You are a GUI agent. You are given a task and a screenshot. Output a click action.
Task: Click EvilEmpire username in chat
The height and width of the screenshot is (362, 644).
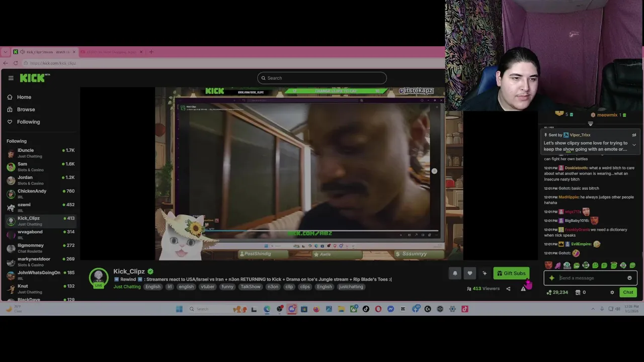(x=581, y=244)
